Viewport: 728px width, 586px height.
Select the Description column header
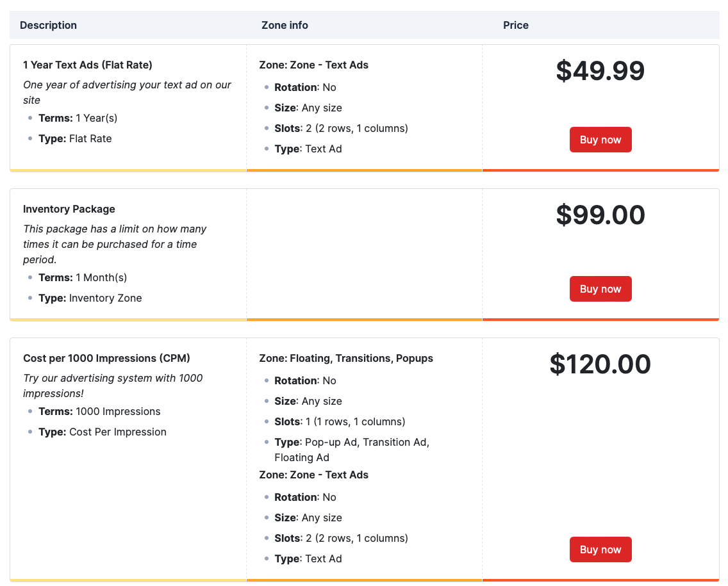point(48,25)
